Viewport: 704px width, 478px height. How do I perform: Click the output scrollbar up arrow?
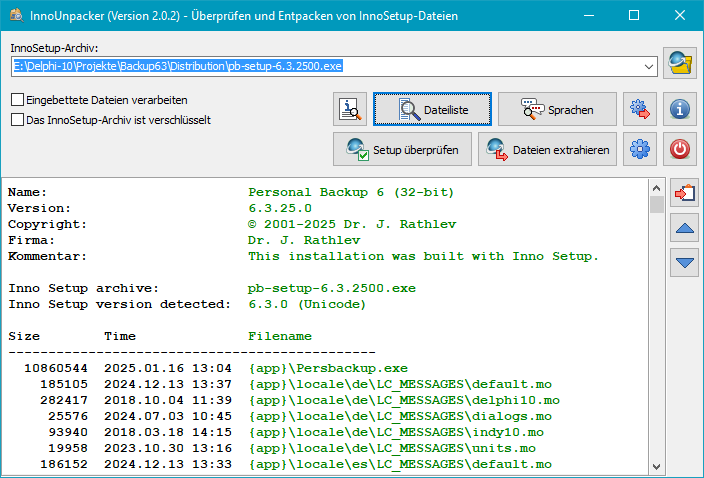pyautogui.click(x=656, y=188)
